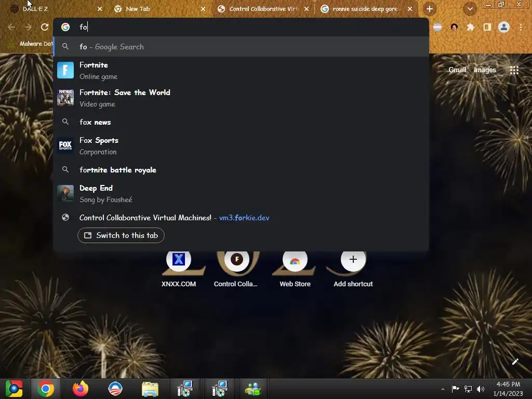Go back with the back arrow
Viewport: 532px width, 399px height.
(11, 27)
